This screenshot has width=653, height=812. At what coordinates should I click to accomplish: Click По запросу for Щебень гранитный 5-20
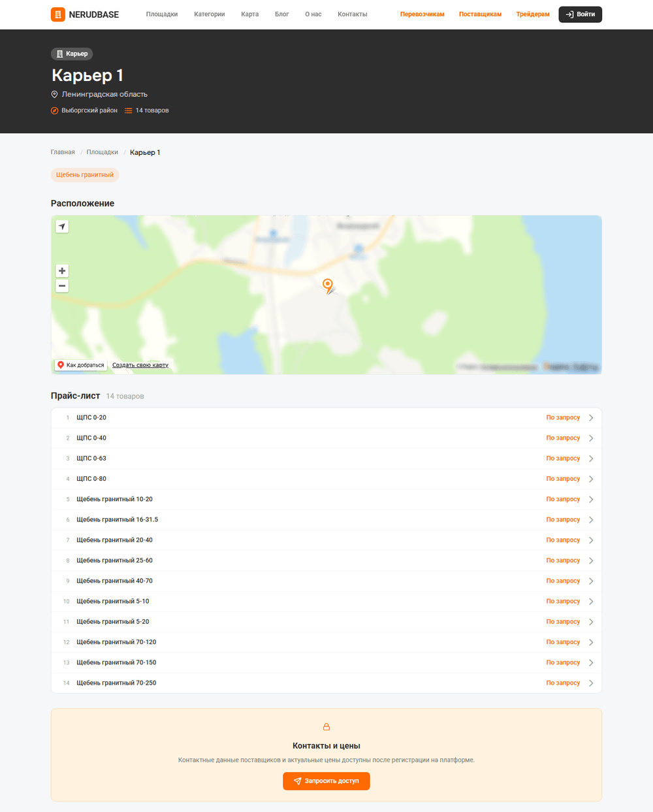[x=563, y=622]
